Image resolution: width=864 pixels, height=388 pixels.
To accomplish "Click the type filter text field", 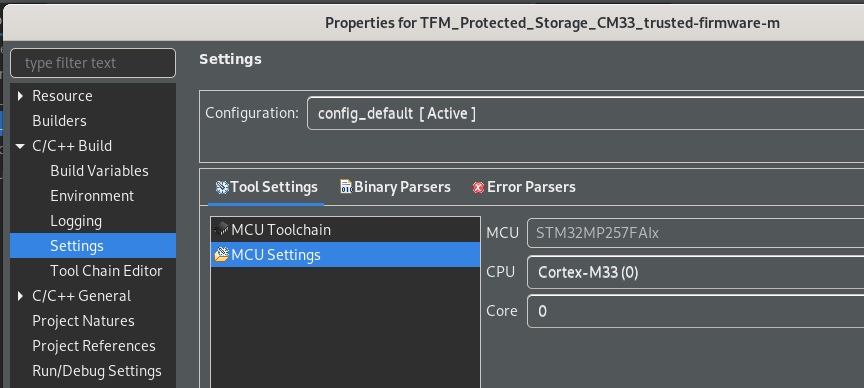I will pos(93,63).
